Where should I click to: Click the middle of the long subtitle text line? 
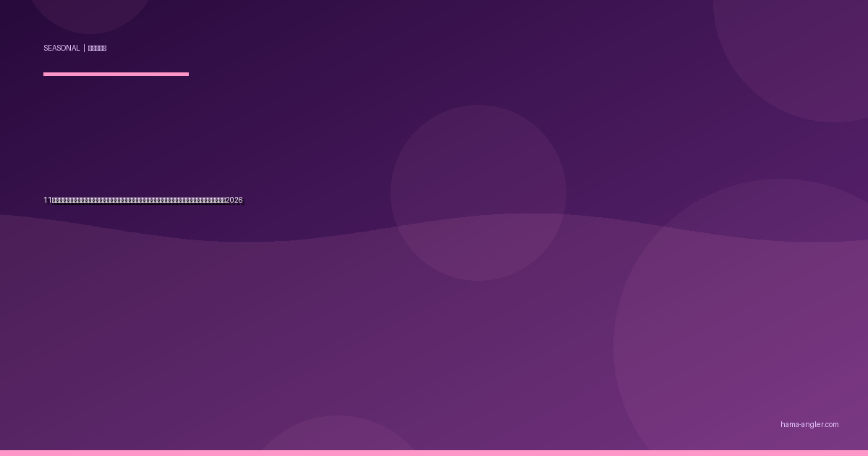tap(141, 200)
